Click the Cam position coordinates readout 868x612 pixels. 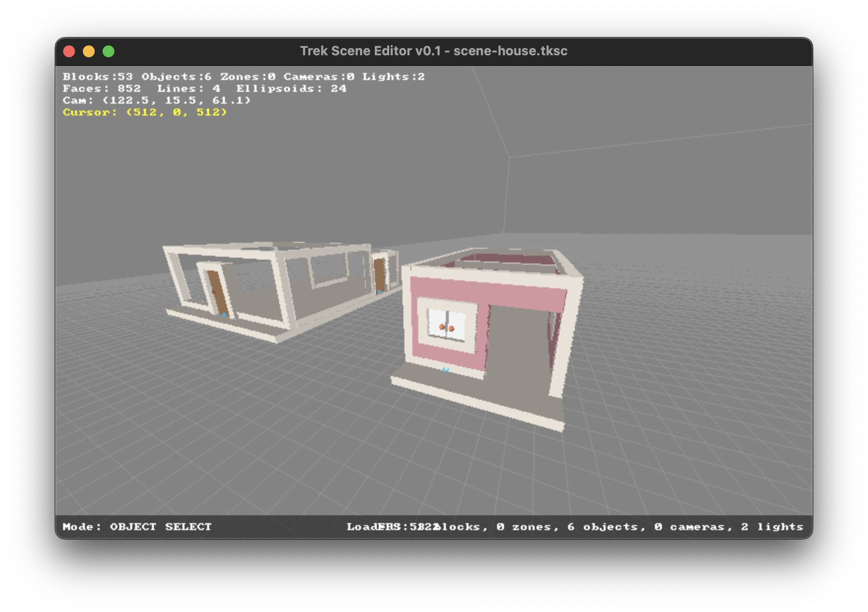click(158, 101)
